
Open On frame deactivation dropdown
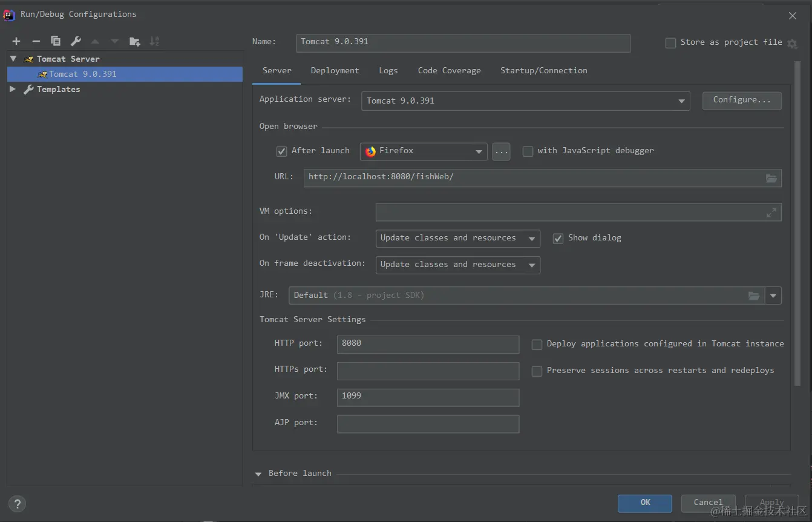coord(457,265)
